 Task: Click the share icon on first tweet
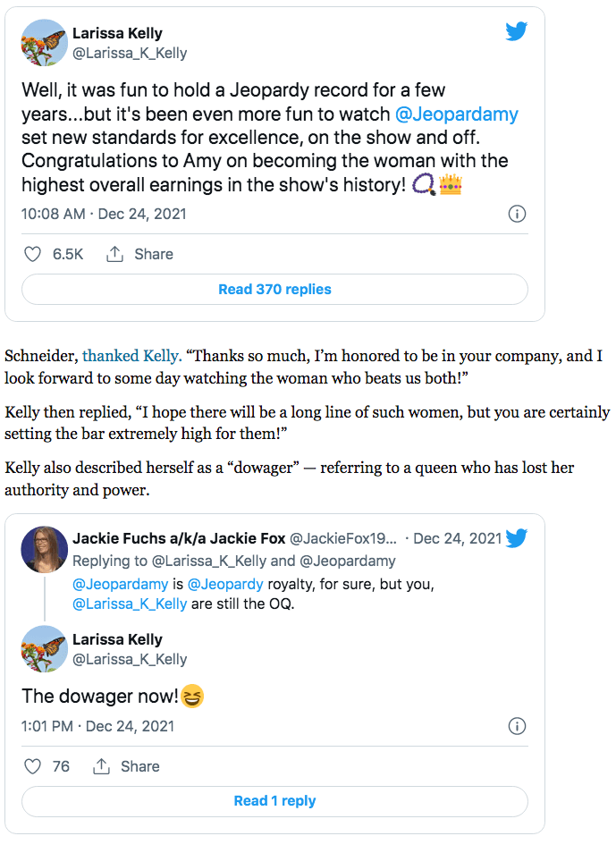coord(114,254)
